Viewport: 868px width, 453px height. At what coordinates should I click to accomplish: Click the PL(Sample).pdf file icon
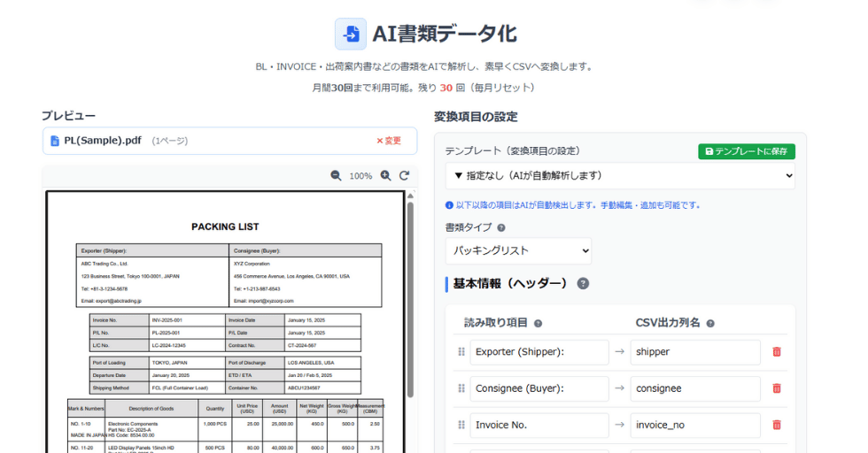point(55,141)
